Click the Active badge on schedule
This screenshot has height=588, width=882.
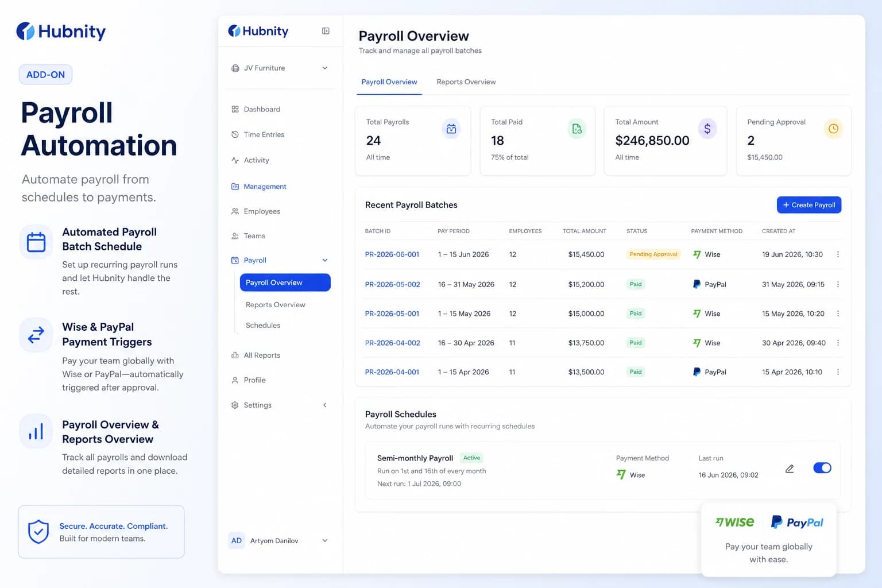click(x=472, y=458)
